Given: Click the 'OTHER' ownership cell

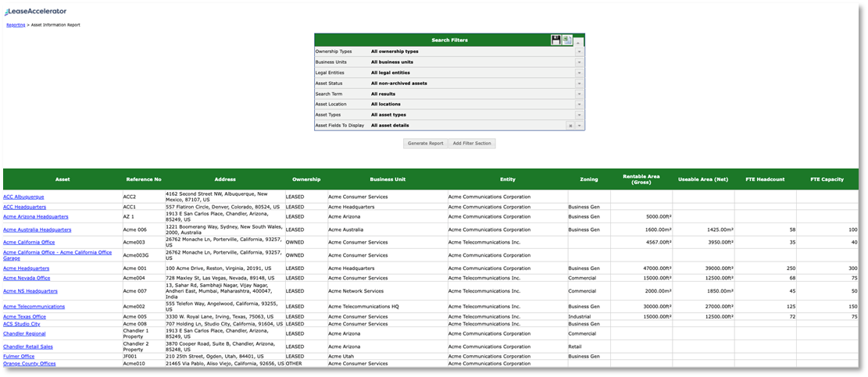Looking at the screenshot, I should 306,364.
